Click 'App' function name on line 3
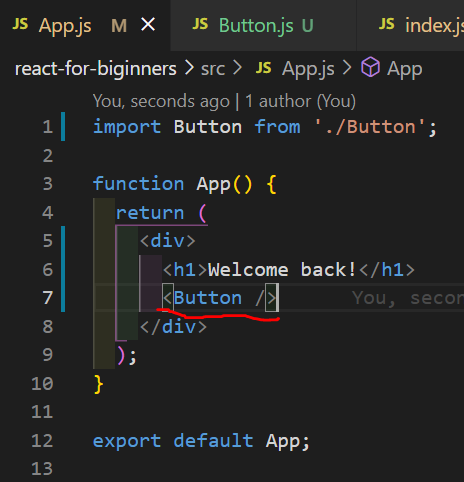Viewport: 464px width, 482px height. click(213, 184)
